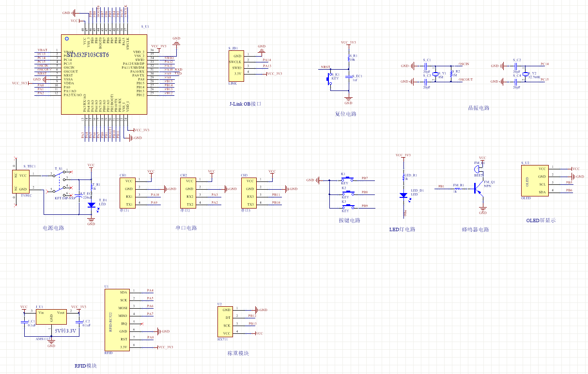Click the OSCIN net label by crystal
This screenshot has height=374, width=588.
tap(464, 64)
